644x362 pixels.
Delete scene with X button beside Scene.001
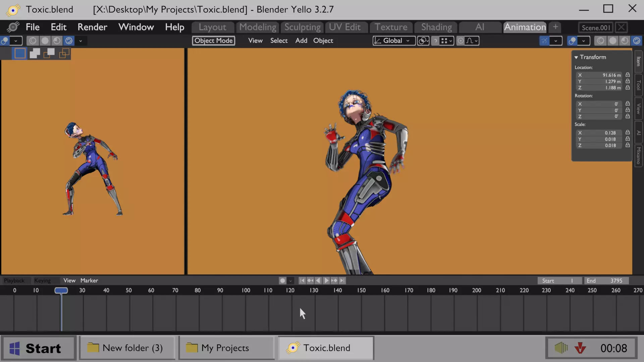coord(622,27)
